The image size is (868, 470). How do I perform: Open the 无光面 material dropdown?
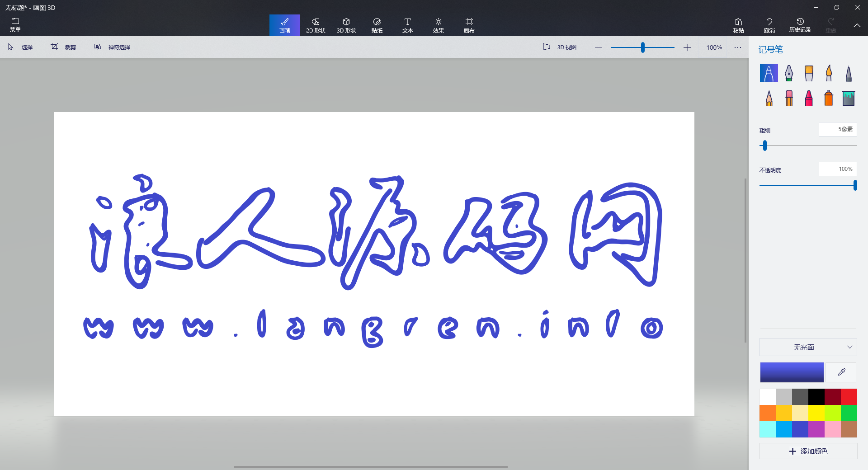[808, 347]
